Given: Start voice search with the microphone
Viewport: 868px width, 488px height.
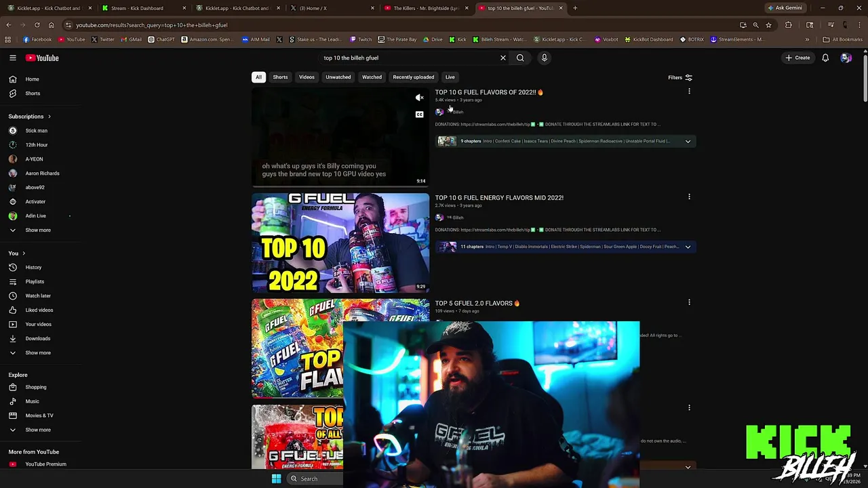Looking at the screenshot, I should tap(544, 58).
